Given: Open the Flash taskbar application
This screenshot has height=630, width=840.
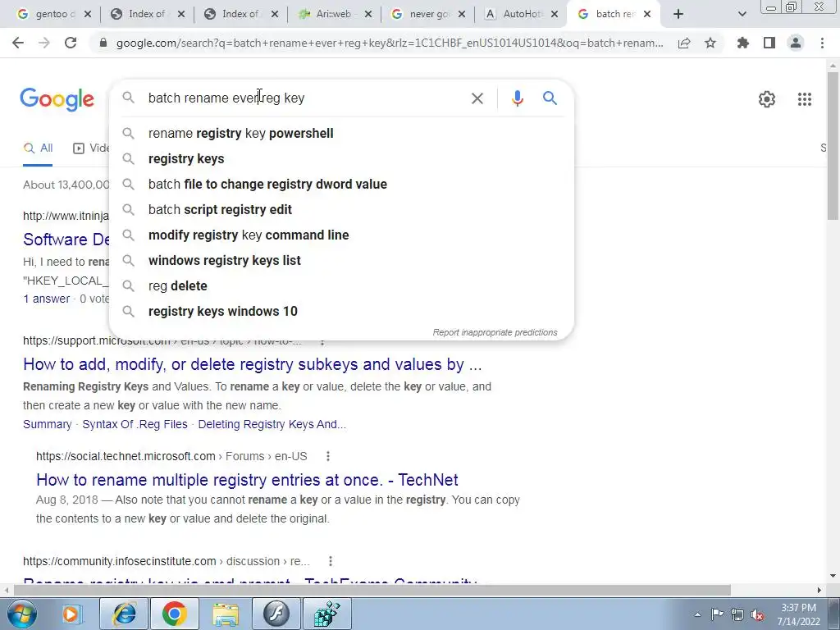Looking at the screenshot, I should point(276,614).
